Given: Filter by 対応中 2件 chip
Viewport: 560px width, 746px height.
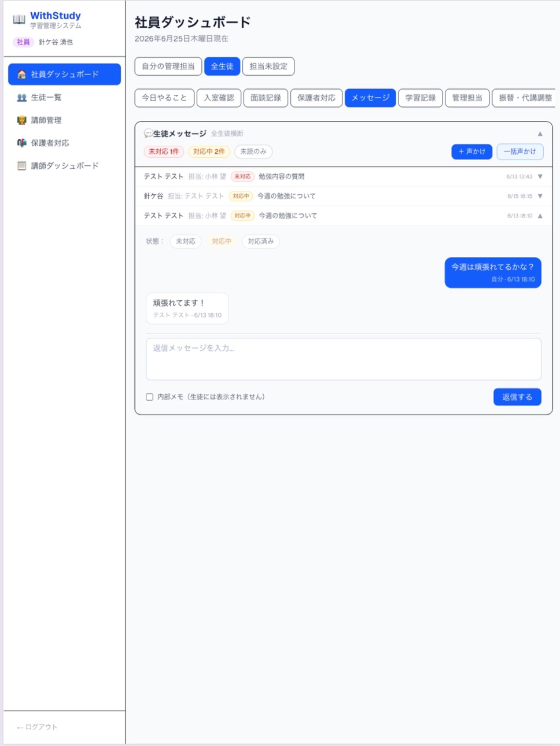Looking at the screenshot, I should click(209, 152).
